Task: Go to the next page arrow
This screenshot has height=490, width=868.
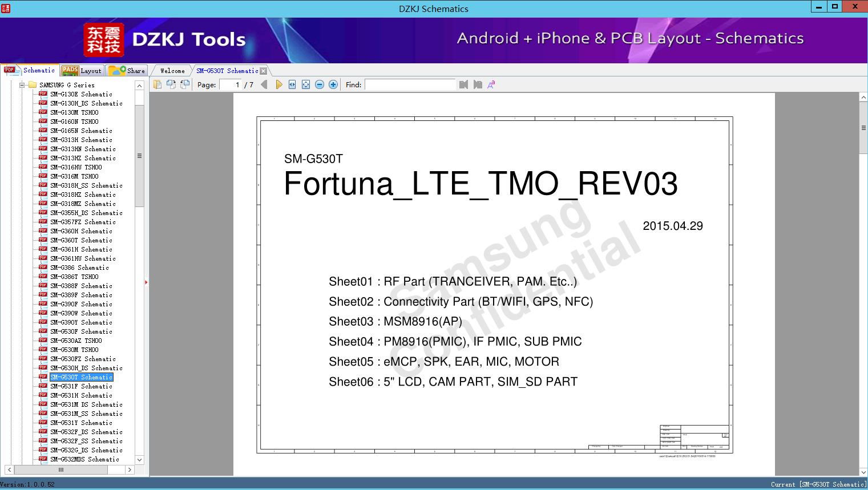Action: point(278,84)
